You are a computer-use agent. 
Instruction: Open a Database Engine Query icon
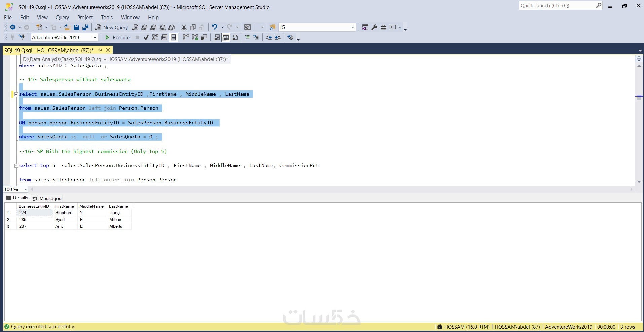click(x=135, y=27)
